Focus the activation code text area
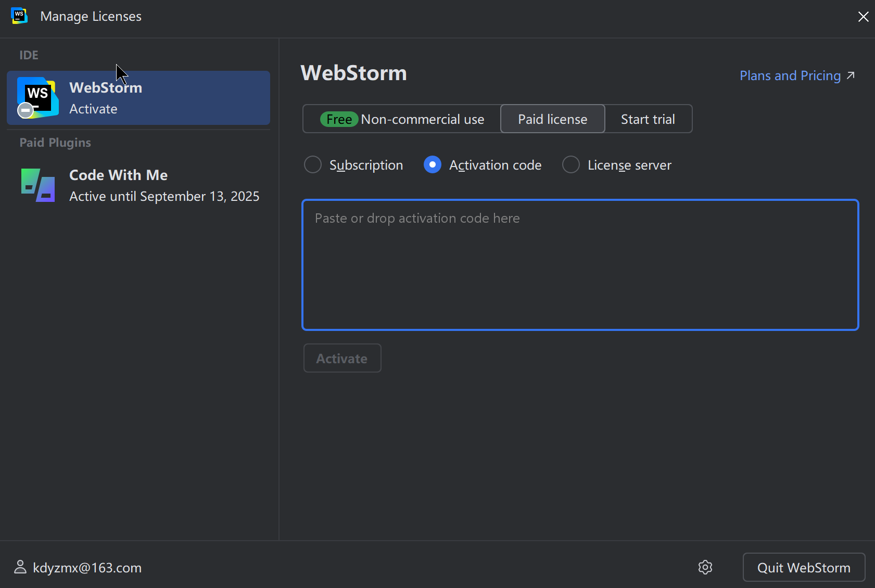Image resolution: width=875 pixels, height=588 pixels. click(x=580, y=265)
